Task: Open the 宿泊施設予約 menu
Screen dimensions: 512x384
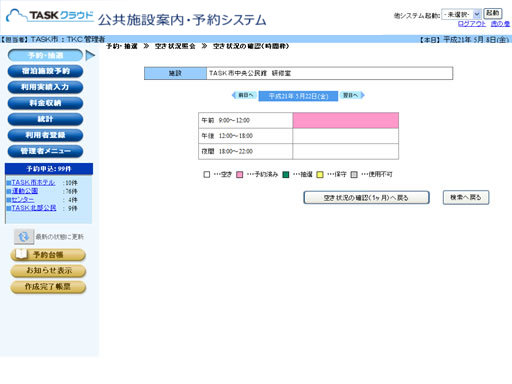Action: pos(45,71)
